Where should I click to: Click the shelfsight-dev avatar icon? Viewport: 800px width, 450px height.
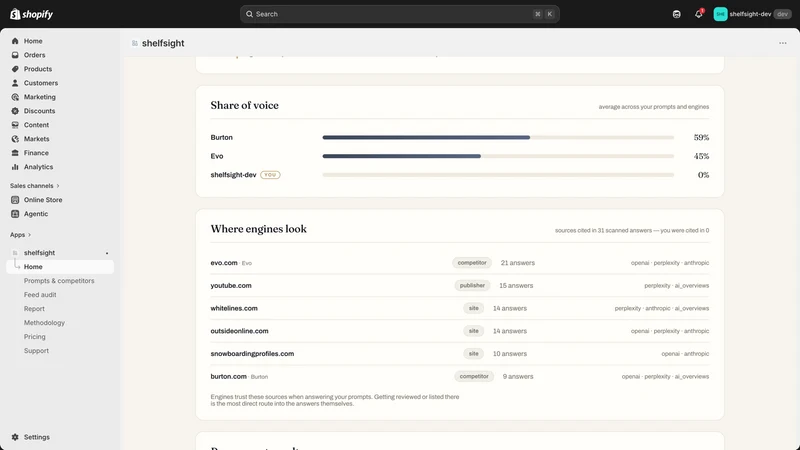coord(720,14)
